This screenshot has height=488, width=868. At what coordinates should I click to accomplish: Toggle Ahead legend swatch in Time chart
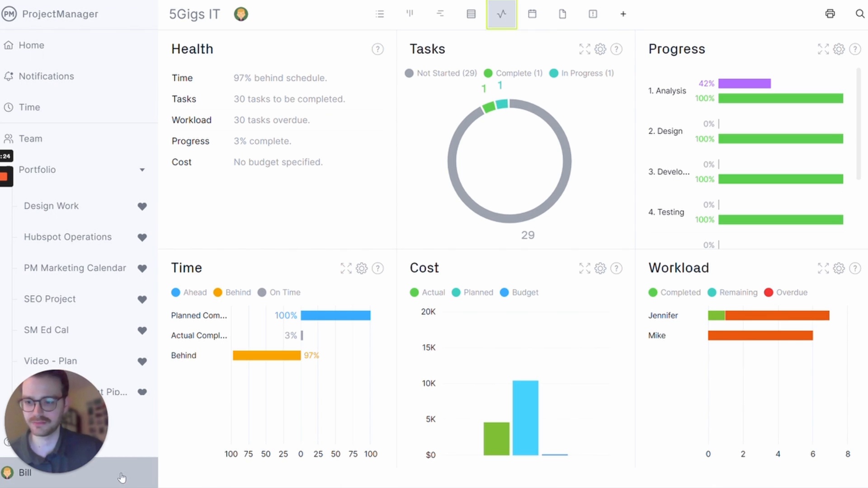pyautogui.click(x=176, y=293)
